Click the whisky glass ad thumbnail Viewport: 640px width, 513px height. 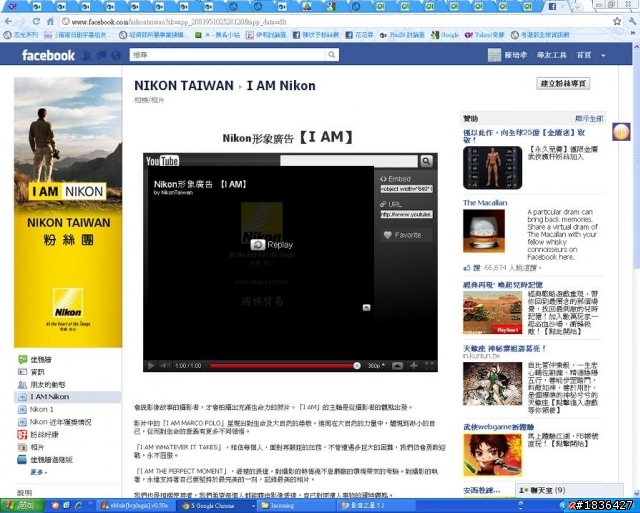pyautogui.click(x=484, y=231)
